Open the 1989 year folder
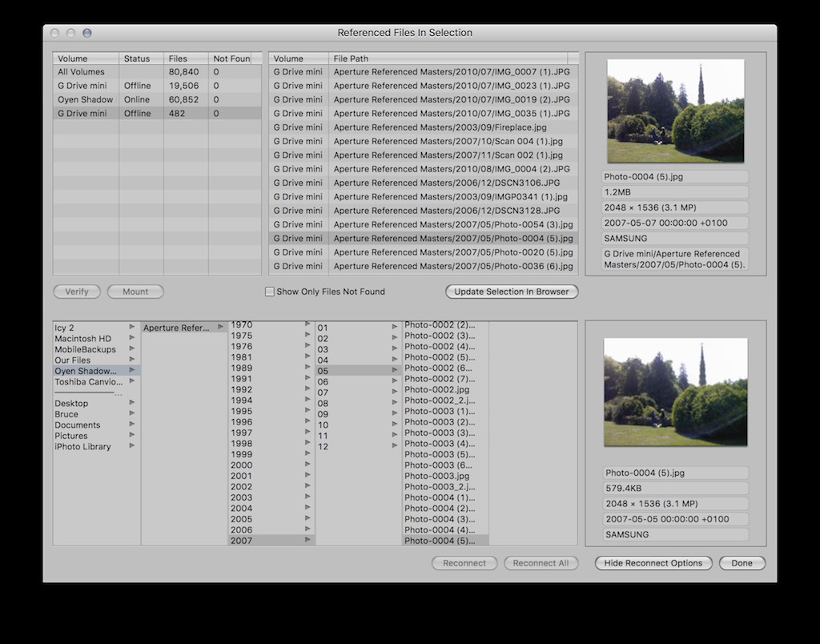Viewport: 820px width, 644px height. point(271,368)
